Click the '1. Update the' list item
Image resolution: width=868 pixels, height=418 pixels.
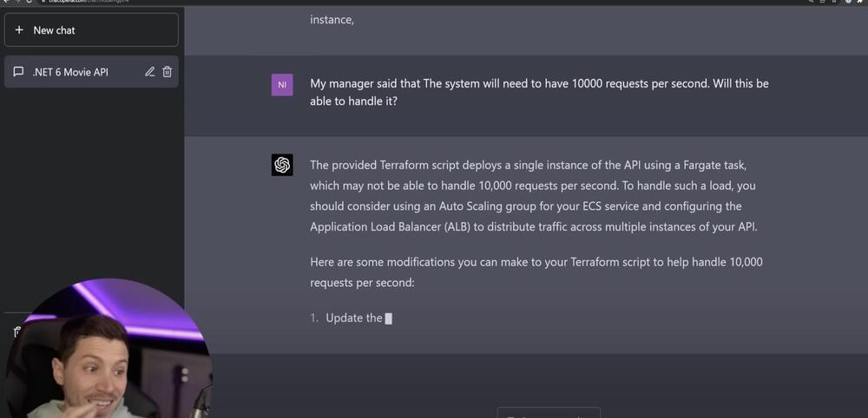353,318
